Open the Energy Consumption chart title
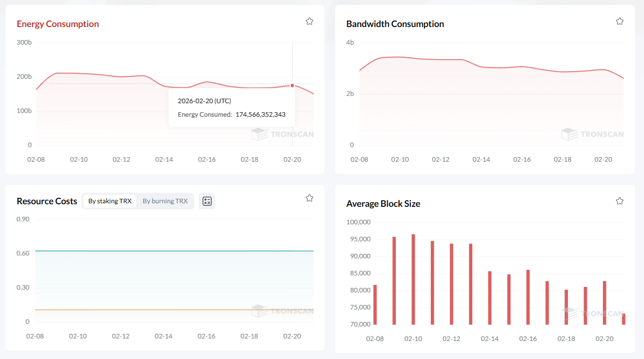This screenshot has width=644, height=359. 58,24
